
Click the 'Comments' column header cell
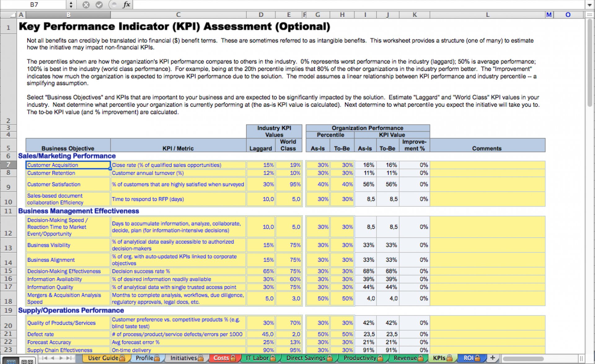[x=487, y=145]
